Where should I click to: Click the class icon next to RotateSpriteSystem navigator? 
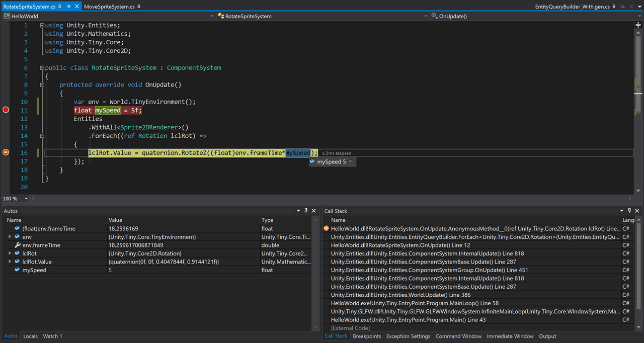pos(220,16)
